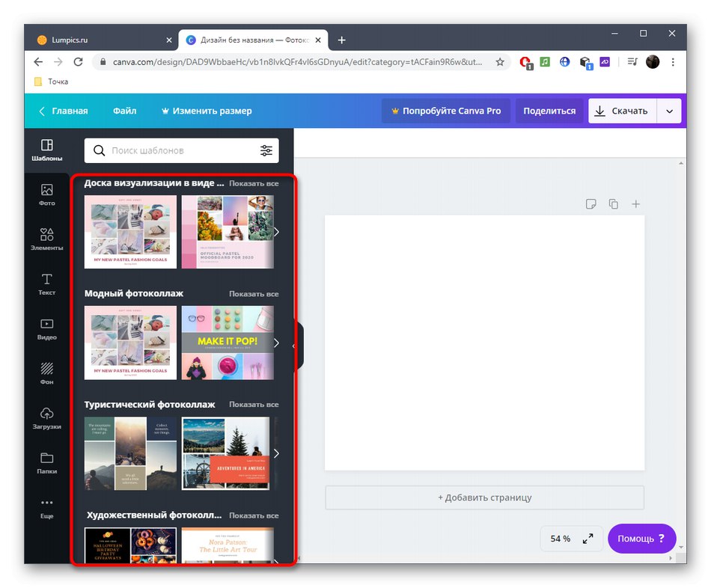Show all Модный фотоколлаж templates
The width and height of the screenshot is (711, 588).
(x=254, y=294)
